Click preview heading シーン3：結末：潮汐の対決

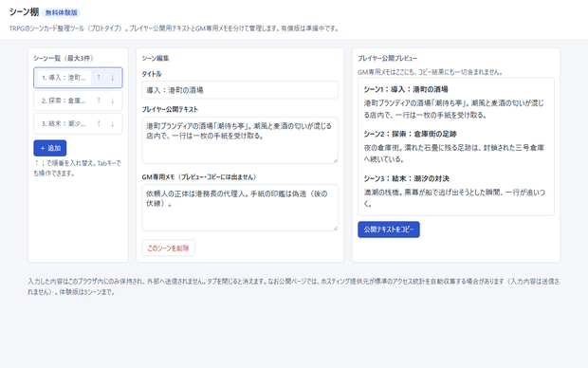406,178
